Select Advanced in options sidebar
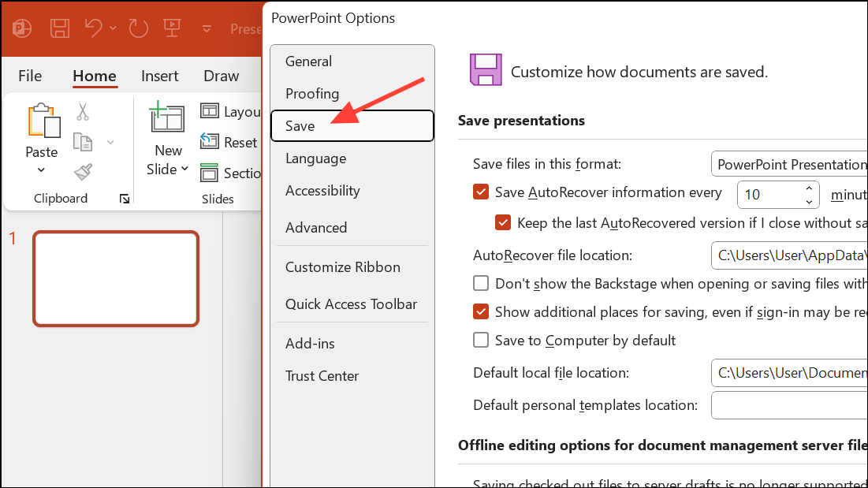This screenshot has height=488, width=868. click(316, 227)
